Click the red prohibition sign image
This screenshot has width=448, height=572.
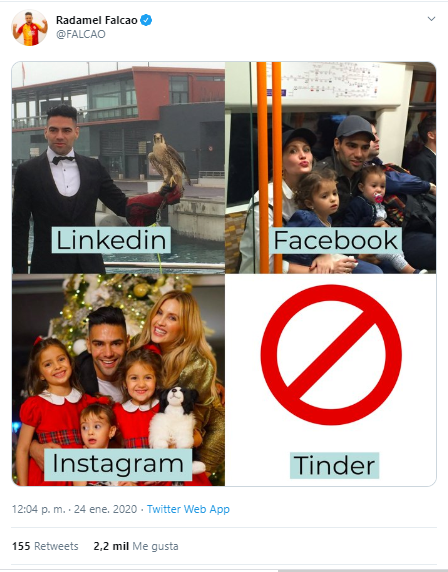click(331, 355)
